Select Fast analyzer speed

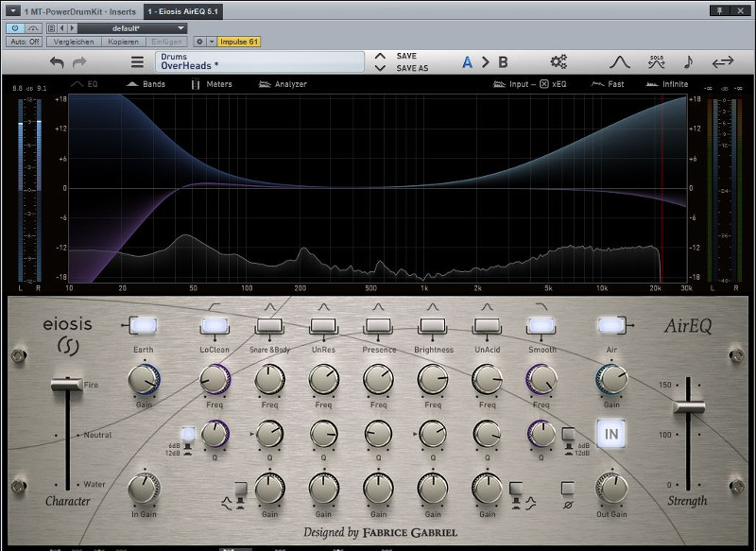(608, 84)
